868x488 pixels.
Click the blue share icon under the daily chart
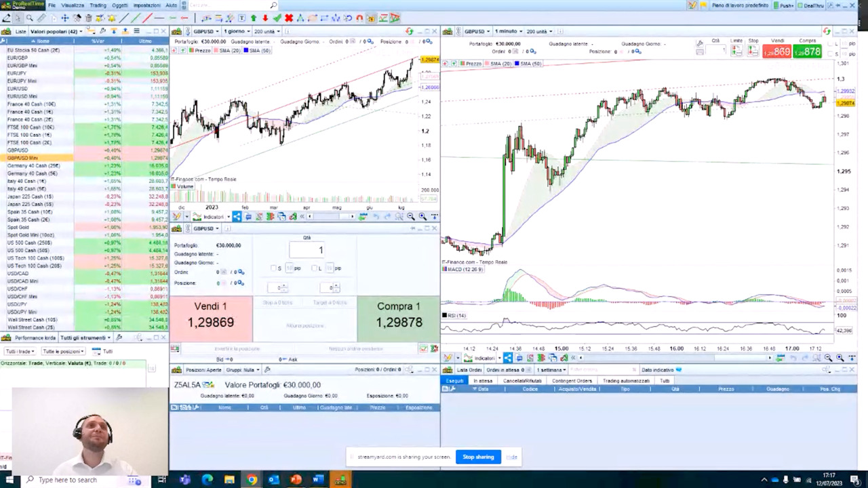point(237,217)
